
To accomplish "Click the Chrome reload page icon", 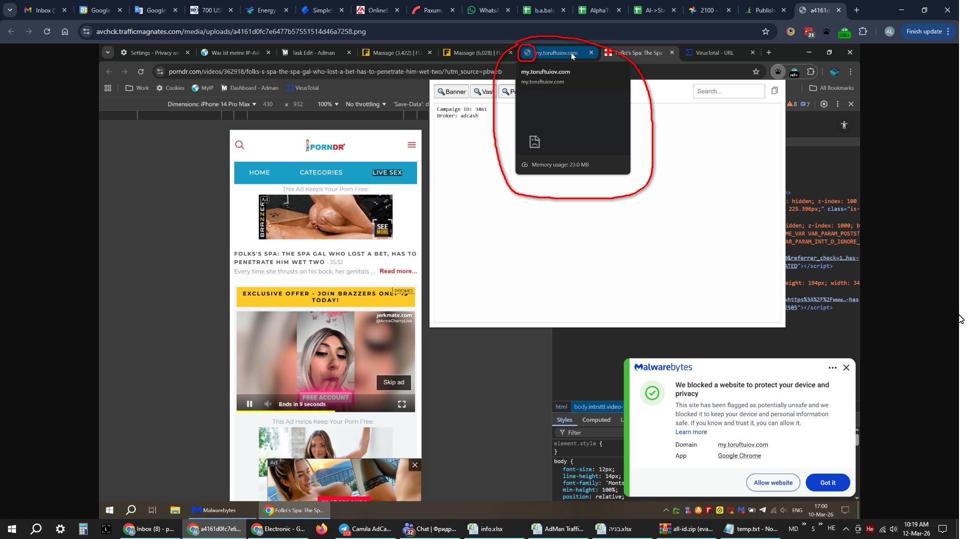I will click(x=46, y=31).
